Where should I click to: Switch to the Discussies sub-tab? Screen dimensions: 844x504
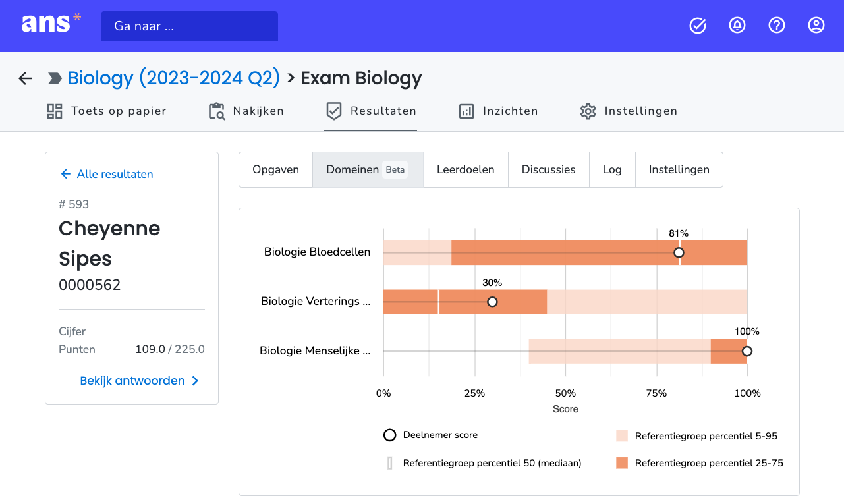click(x=549, y=170)
